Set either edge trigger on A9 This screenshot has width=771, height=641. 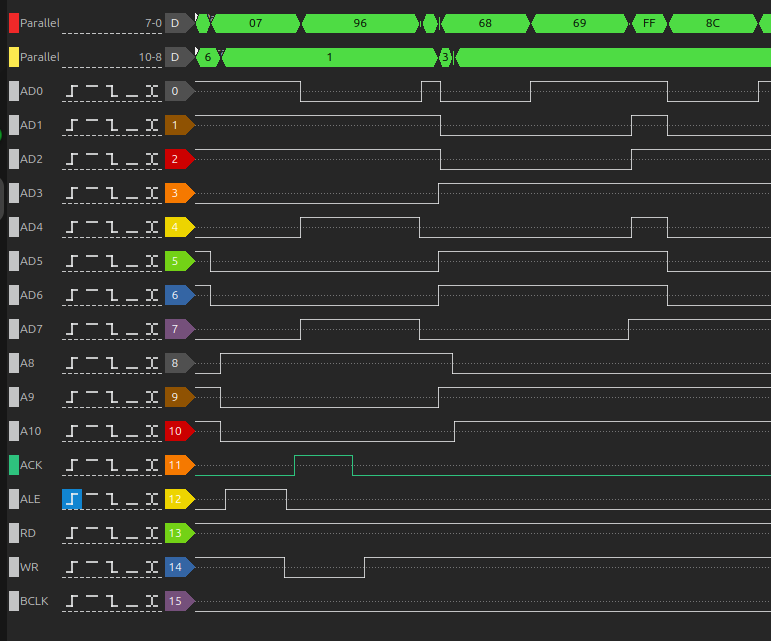152,397
